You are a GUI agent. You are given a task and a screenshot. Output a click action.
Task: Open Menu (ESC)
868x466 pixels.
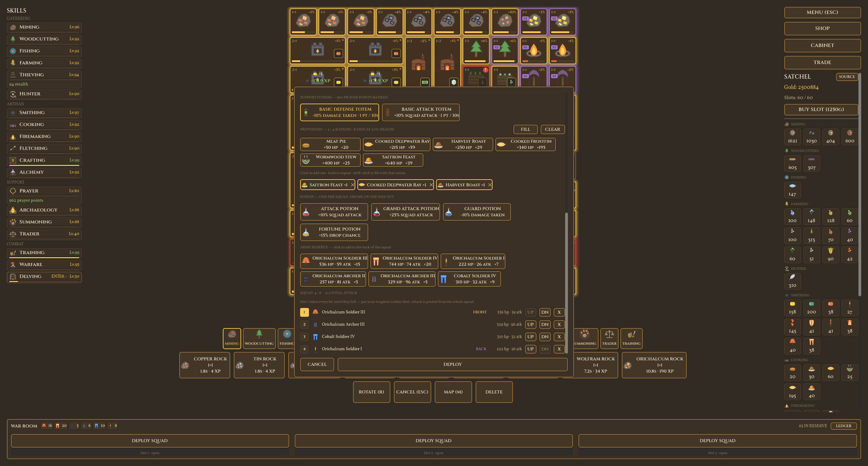822,12
